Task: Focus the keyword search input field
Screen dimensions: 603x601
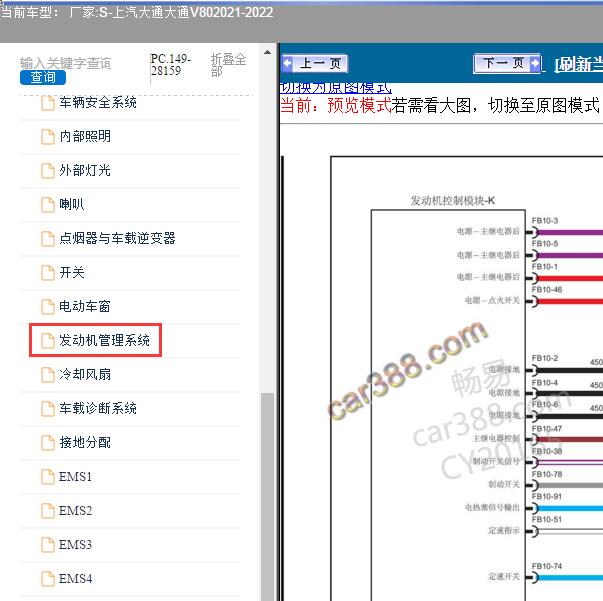Action: coord(66,63)
